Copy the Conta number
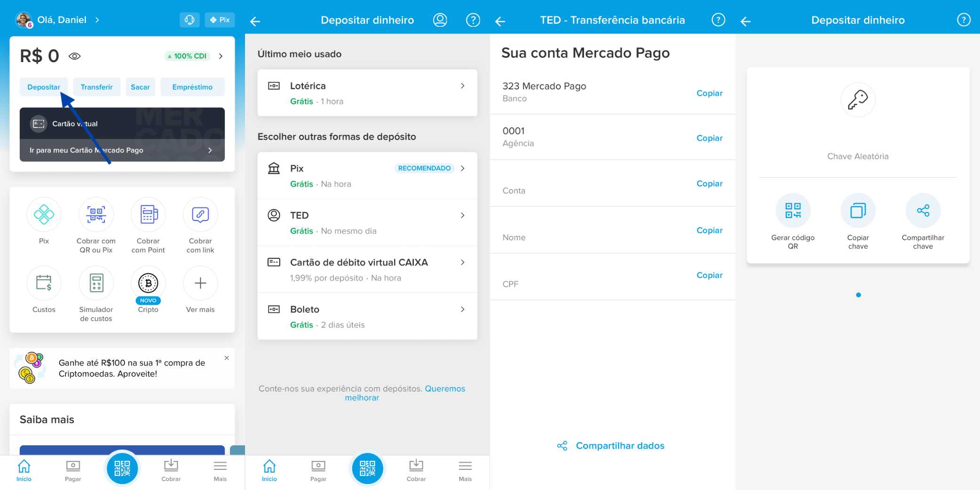 (710, 183)
